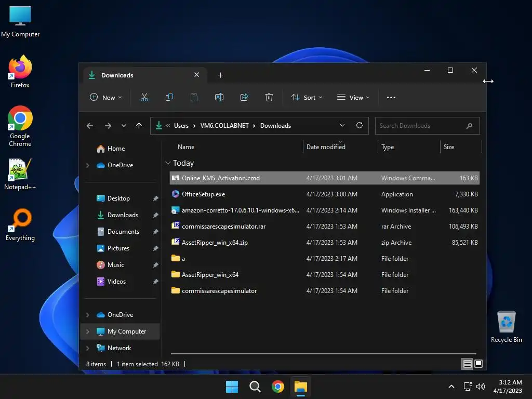Open network tray icon

pyautogui.click(x=468, y=387)
